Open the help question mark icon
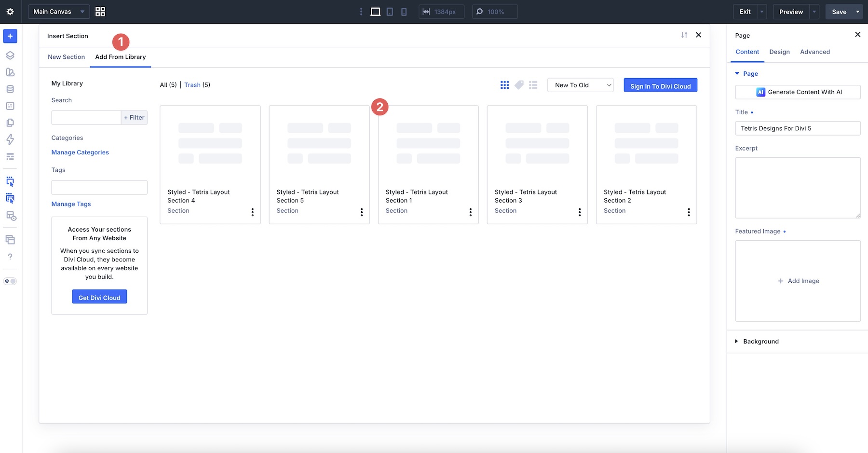The height and width of the screenshot is (453, 868). [x=10, y=257]
